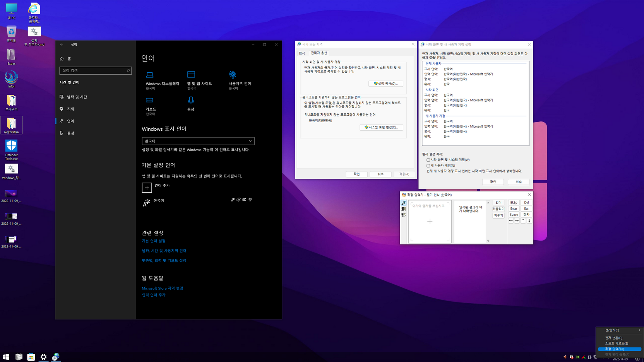This screenshot has height=362, width=644.
Task: Select 소프트 키보드(S) in IME menu
Action: pyautogui.click(x=620, y=343)
